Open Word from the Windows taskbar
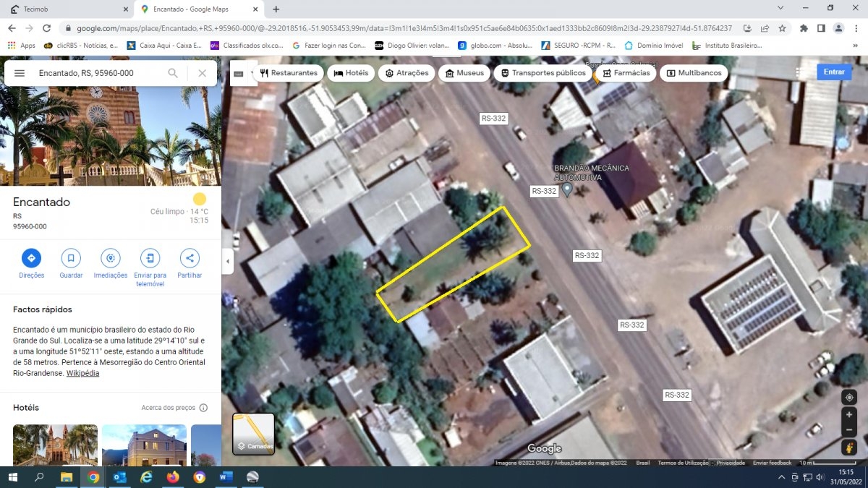 pyautogui.click(x=225, y=477)
